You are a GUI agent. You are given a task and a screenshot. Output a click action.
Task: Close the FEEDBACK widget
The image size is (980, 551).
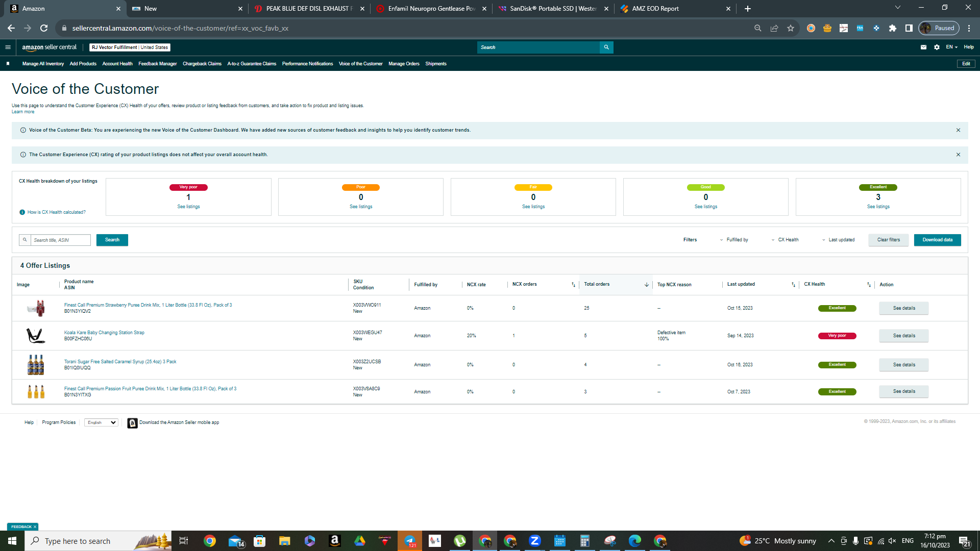pyautogui.click(x=35, y=527)
